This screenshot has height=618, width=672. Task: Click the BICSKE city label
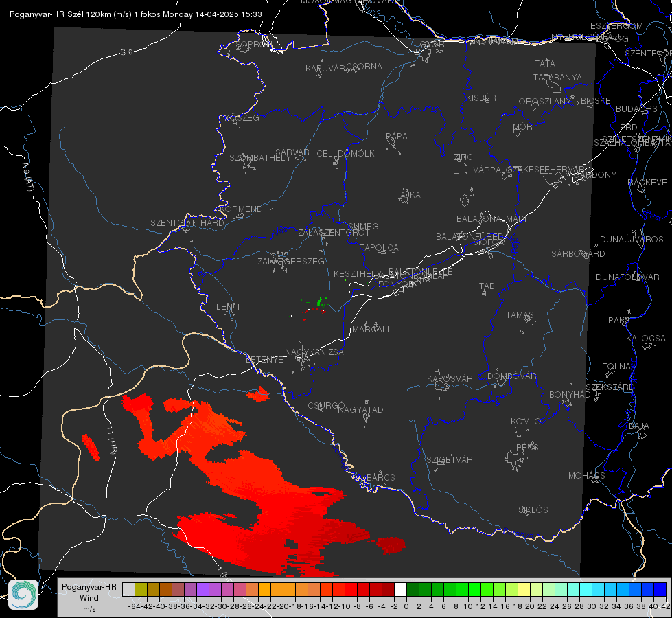(x=596, y=101)
